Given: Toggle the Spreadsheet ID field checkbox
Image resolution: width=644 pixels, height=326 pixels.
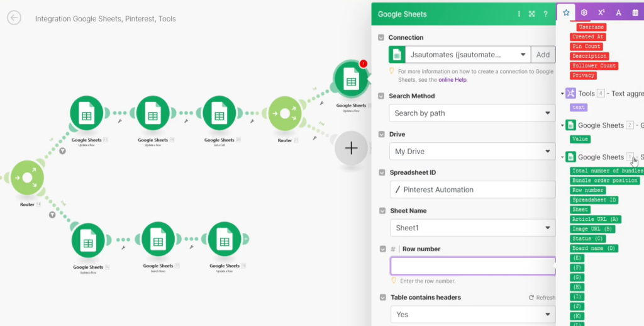Looking at the screenshot, I should click(382, 172).
